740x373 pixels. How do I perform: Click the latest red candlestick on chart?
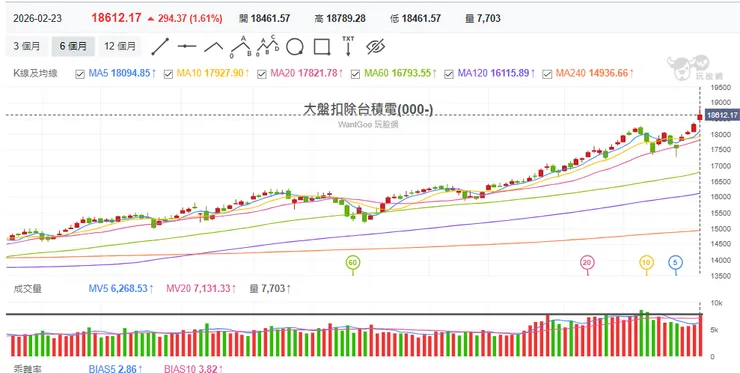click(x=699, y=116)
